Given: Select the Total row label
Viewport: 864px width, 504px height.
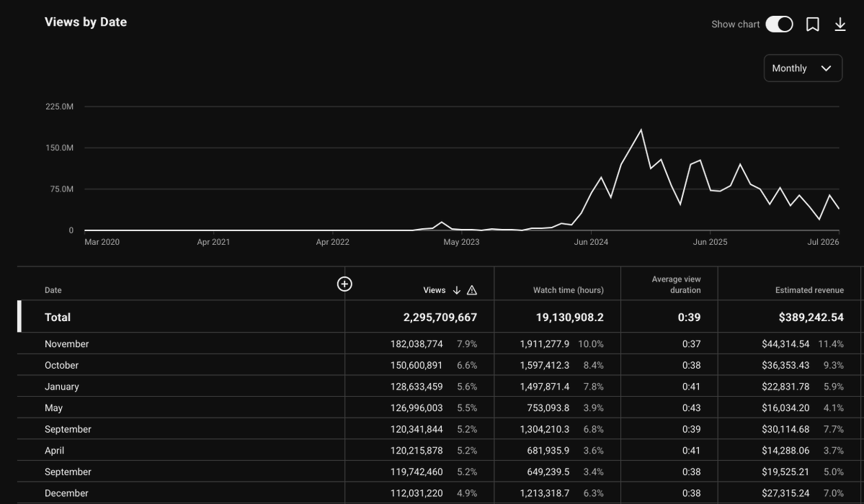Looking at the screenshot, I should tap(58, 318).
